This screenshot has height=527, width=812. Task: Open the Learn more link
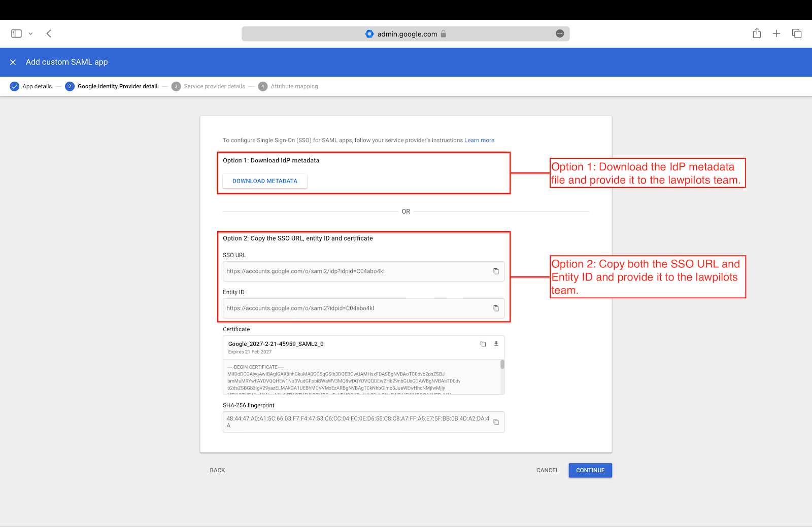click(479, 140)
